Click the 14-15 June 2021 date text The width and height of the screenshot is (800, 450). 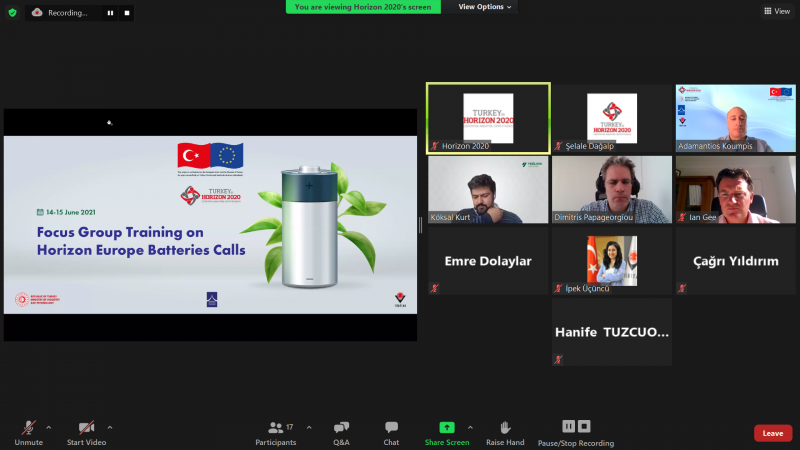click(x=70, y=212)
